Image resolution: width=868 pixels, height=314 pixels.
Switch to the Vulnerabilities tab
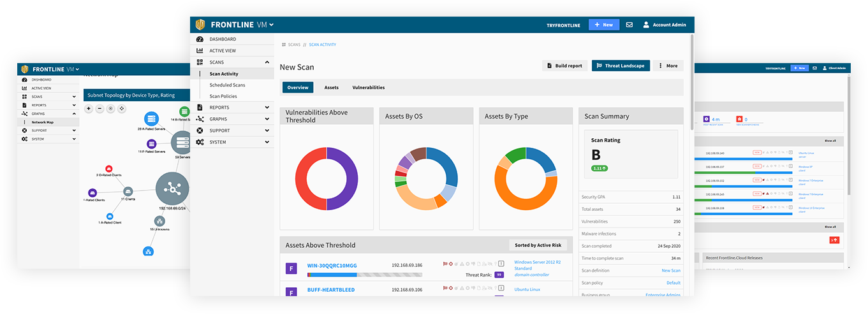pyautogui.click(x=368, y=87)
